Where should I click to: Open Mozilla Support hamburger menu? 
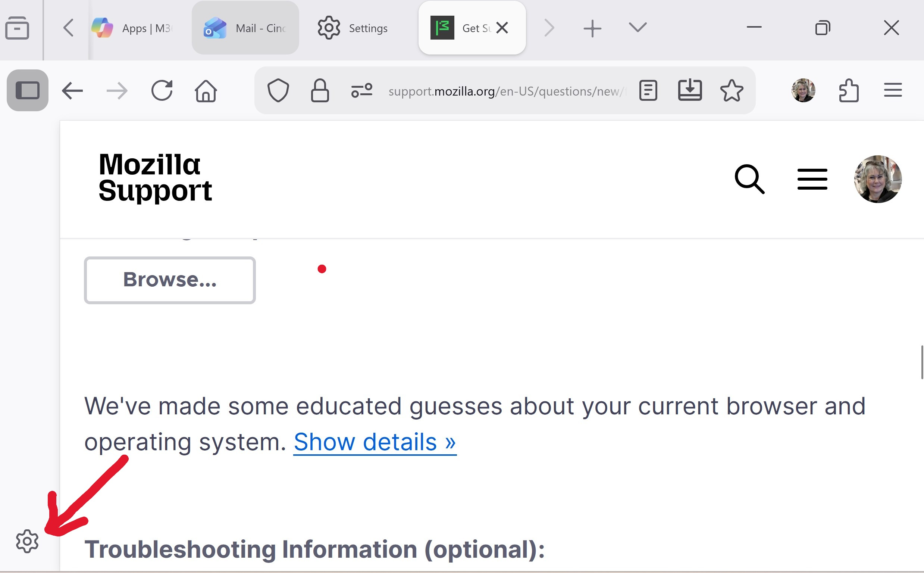pyautogui.click(x=812, y=179)
